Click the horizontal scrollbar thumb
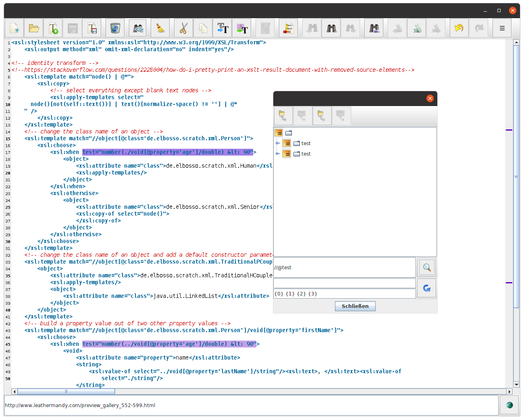524x420 pixels. click(66, 391)
